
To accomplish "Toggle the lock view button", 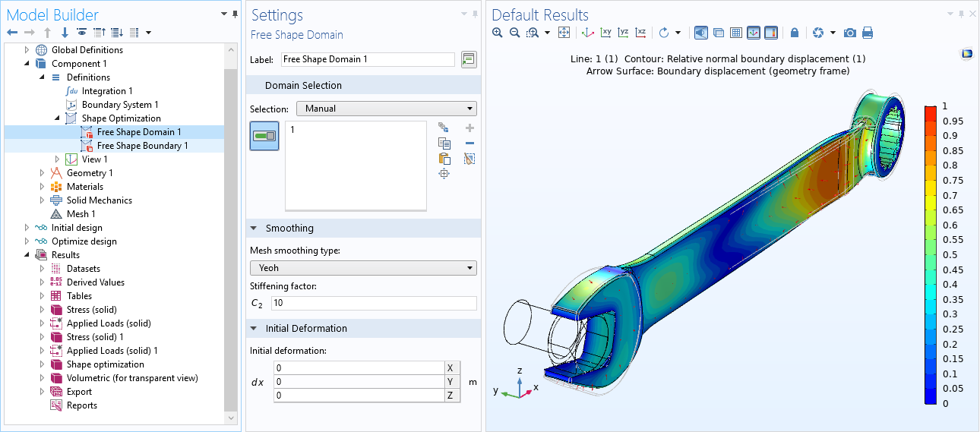I will [795, 33].
